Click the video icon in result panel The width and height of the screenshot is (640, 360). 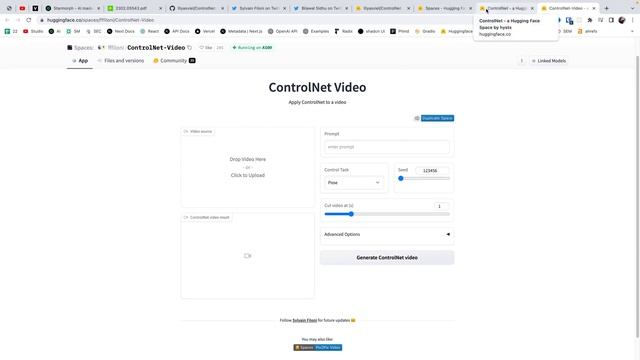[247, 256]
